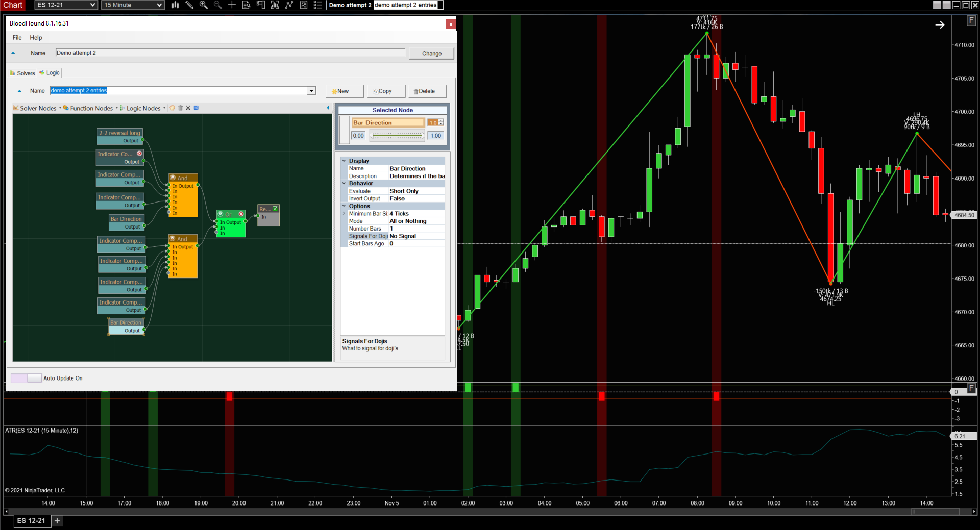This screenshot has width=980, height=530.
Task: Click the fit-to-view icon in node toolbar
Action: (x=188, y=108)
